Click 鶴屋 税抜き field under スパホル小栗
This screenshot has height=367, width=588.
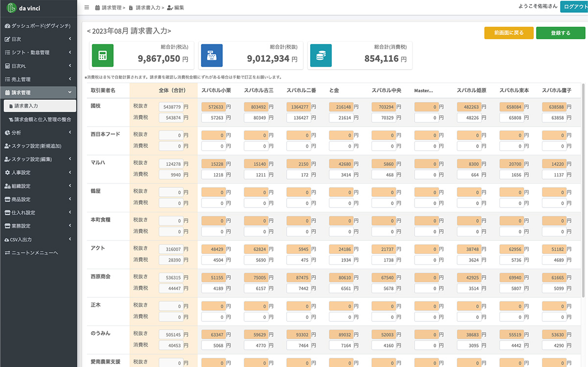213,192
